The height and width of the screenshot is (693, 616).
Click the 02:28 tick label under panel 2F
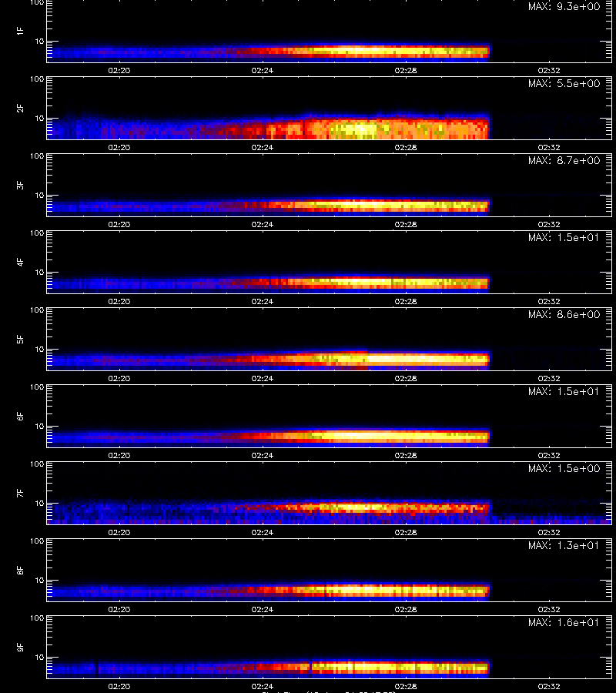point(406,147)
